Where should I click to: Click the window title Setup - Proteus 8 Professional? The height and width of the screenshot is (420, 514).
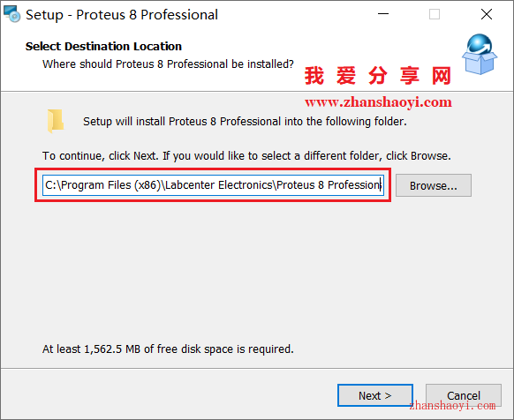click(122, 15)
